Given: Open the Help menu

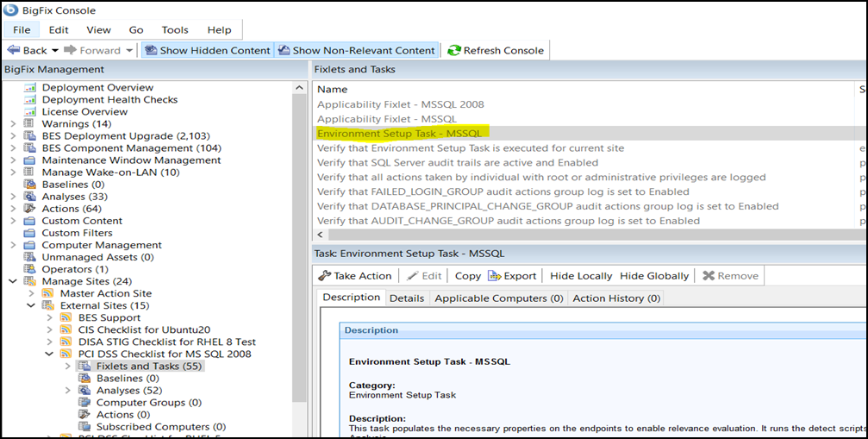Looking at the screenshot, I should click(219, 30).
